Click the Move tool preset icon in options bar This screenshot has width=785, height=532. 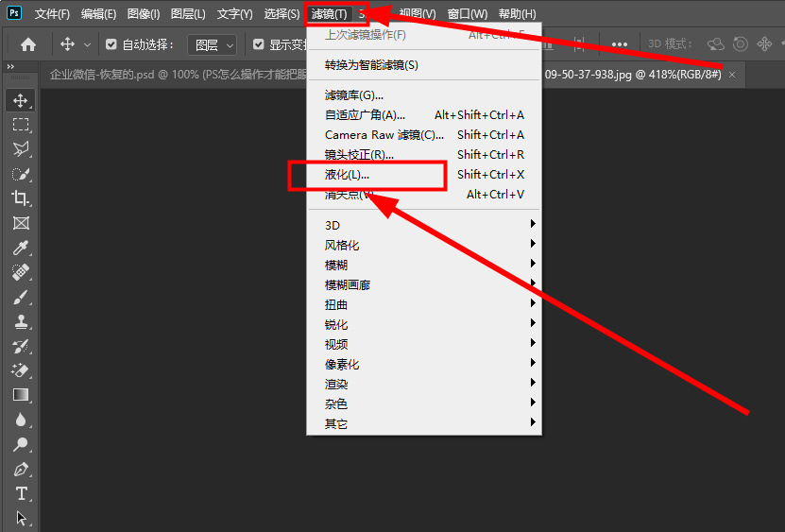[x=67, y=44]
